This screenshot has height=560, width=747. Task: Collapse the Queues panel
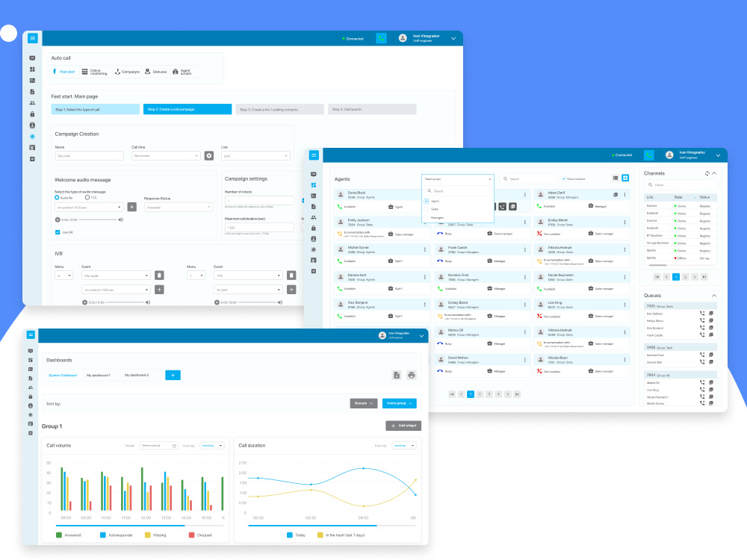[x=714, y=296]
